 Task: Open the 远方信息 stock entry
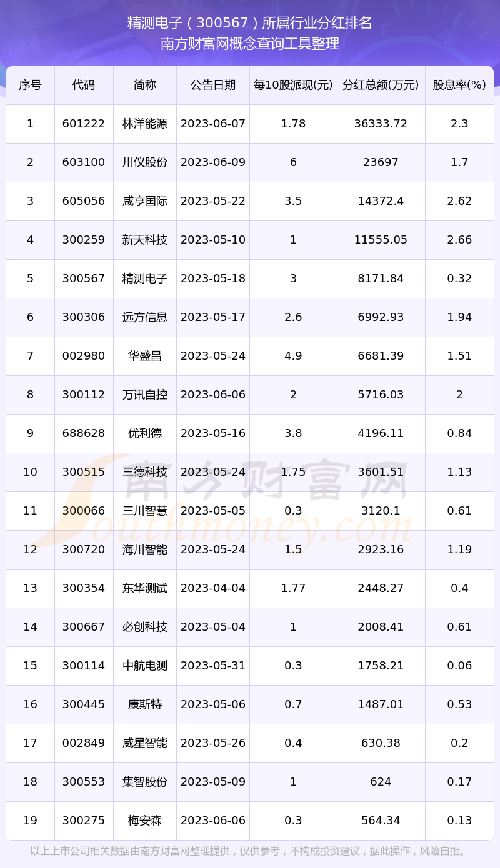145,317
